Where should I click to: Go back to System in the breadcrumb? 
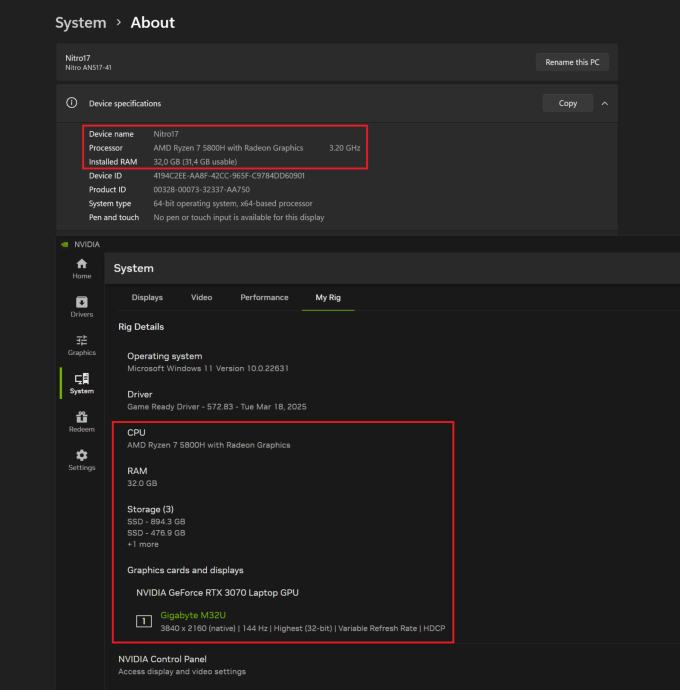(80, 23)
